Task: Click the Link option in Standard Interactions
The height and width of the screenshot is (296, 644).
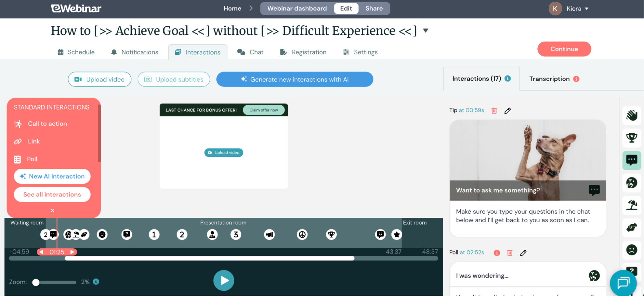Action: [34, 141]
